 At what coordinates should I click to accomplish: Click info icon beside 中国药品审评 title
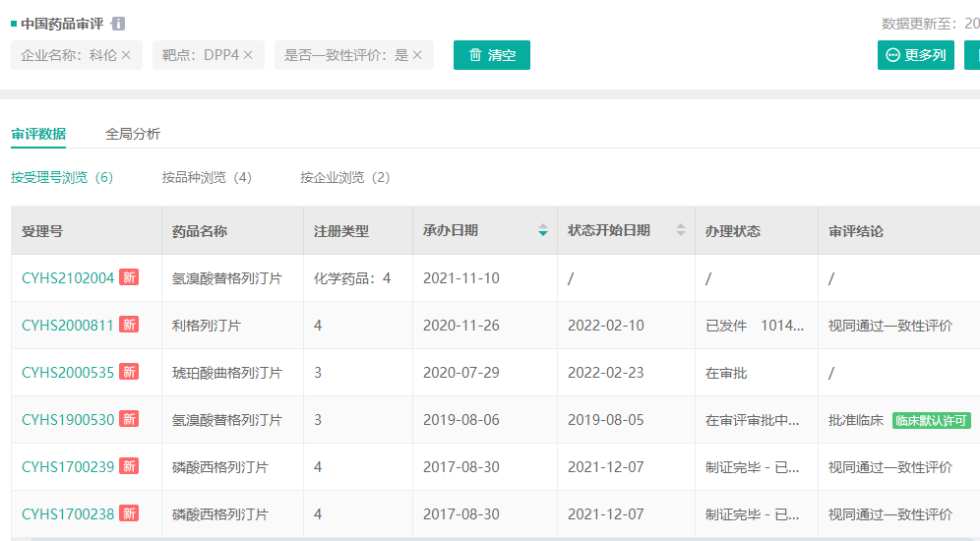click(x=118, y=24)
